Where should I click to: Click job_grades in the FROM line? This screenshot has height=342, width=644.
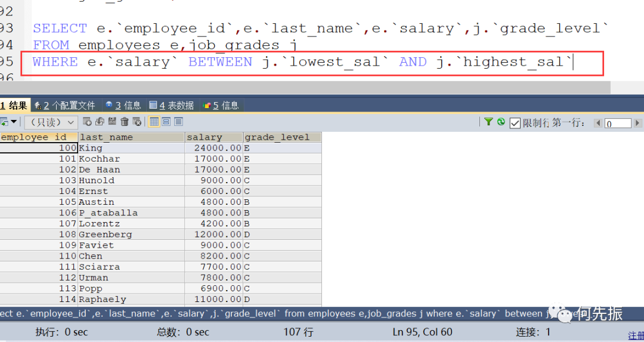pyautogui.click(x=234, y=45)
